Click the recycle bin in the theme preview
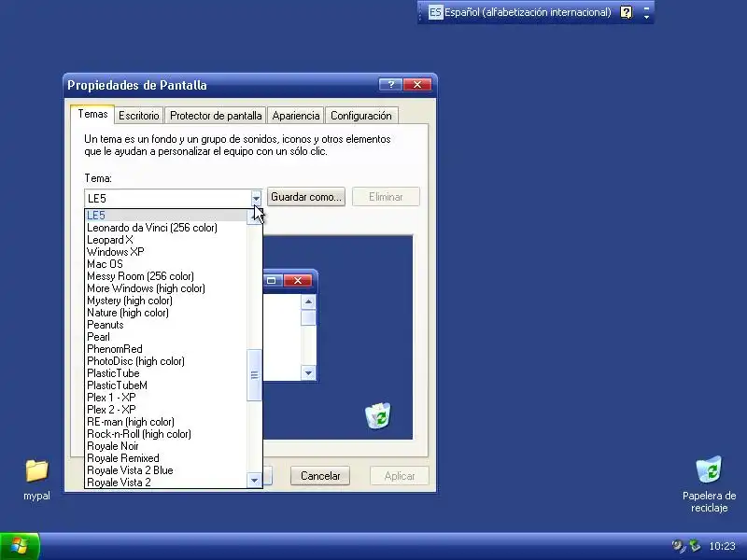The image size is (747, 560). coord(378,415)
